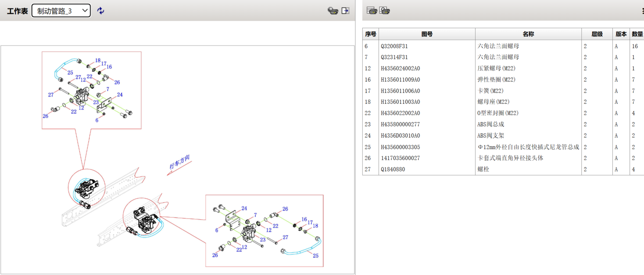Image resolution: width=644 pixels, height=275 pixels.
Task: Click callout 24 in the lower inset diagram
Action: tap(244, 209)
